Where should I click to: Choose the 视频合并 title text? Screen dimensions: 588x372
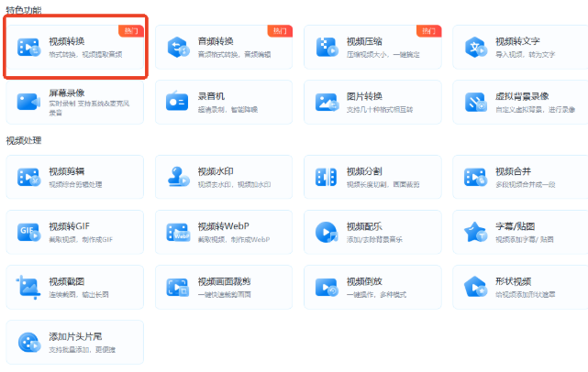(x=514, y=171)
